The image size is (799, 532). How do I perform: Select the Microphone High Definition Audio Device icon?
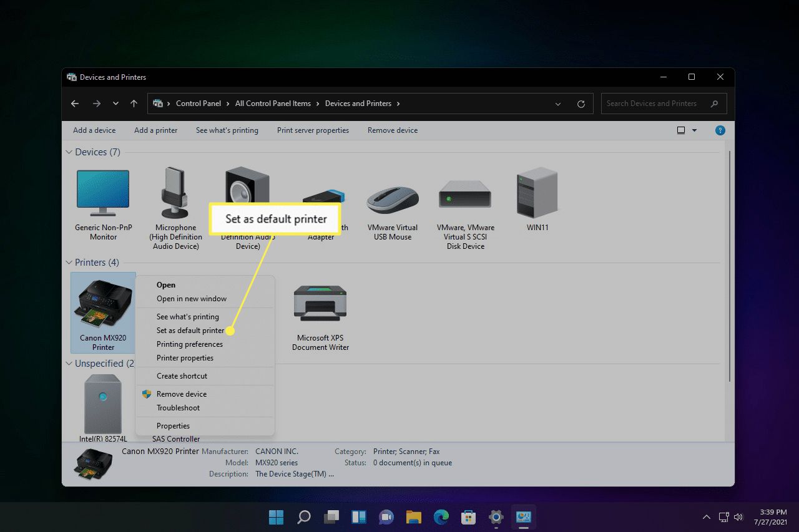(175, 193)
